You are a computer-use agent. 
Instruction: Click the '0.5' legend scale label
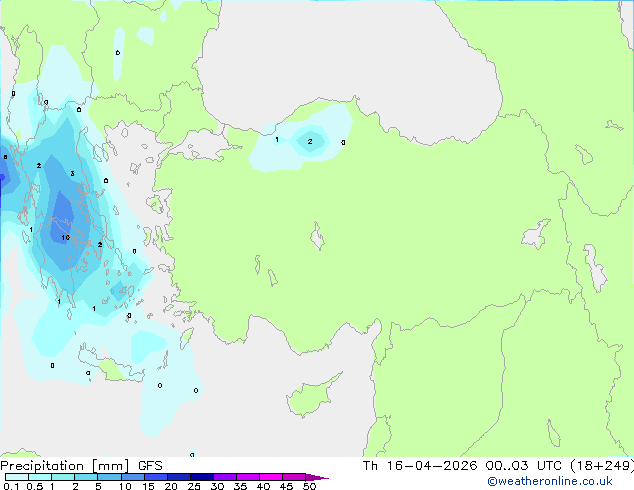click(x=34, y=486)
